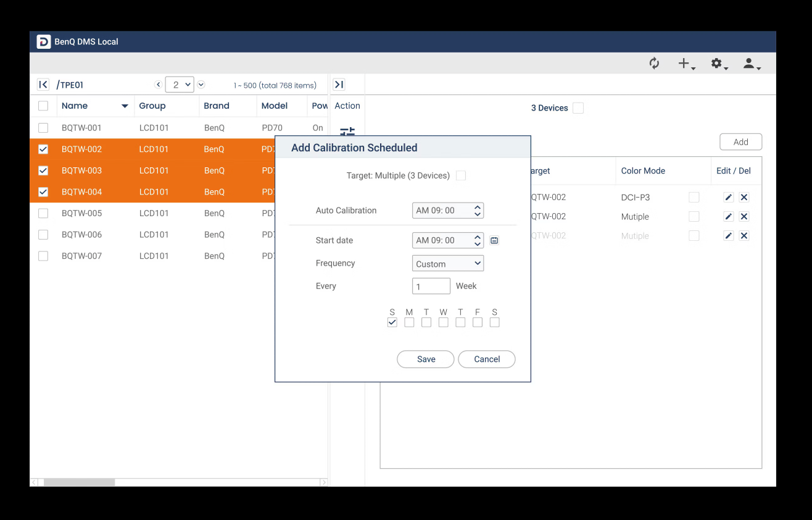Check the BQTW-005 device checkbox

(x=43, y=214)
